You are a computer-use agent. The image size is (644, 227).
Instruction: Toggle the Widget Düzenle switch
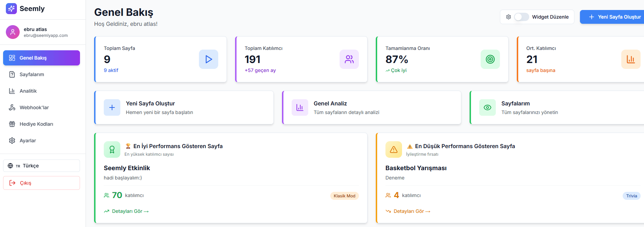(x=521, y=17)
